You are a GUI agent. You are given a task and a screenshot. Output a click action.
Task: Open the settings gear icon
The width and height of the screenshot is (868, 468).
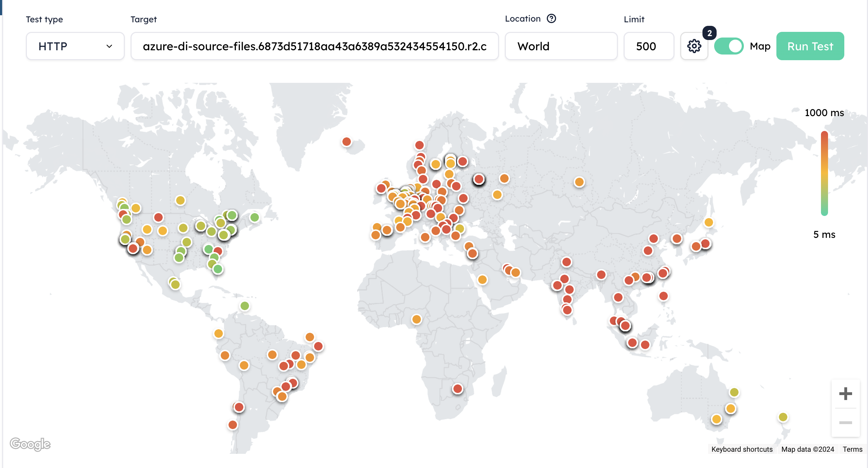coord(694,46)
